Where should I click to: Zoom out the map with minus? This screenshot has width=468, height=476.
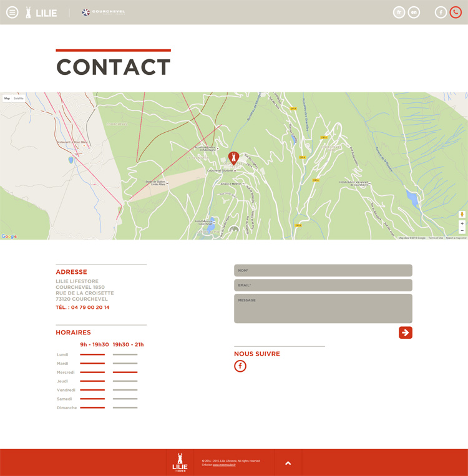(462, 230)
